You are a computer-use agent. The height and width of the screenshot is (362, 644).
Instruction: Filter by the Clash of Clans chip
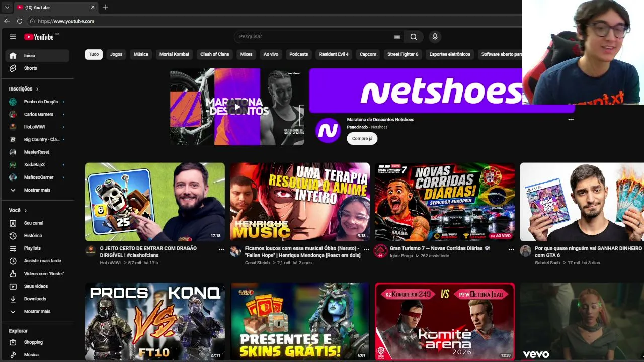[x=215, y=54]
